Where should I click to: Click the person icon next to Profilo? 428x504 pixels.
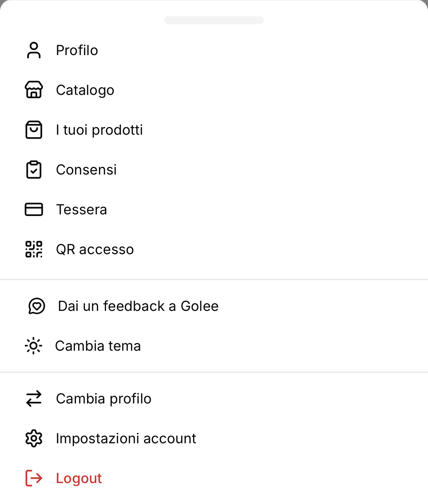coord(34,50)
